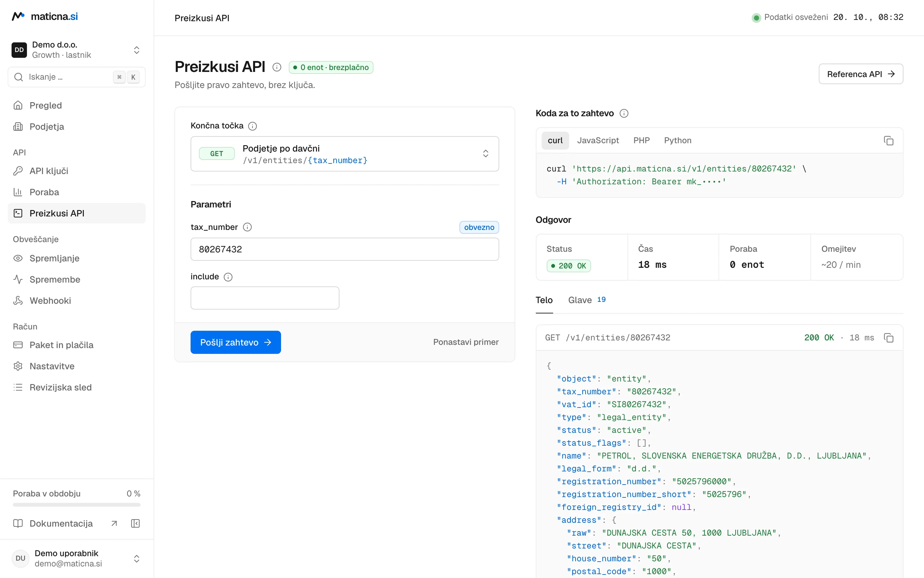Click info icon beside tax_number label
This screenshot has width=924, height=578.
[247, 227]
